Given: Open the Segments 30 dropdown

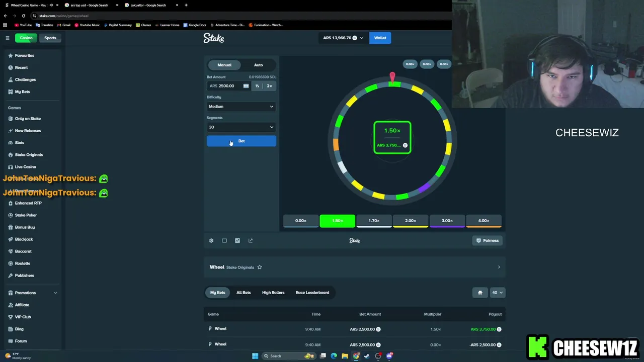Looking at the screenshot, I should pyautogui.click(x=242, y=127).
